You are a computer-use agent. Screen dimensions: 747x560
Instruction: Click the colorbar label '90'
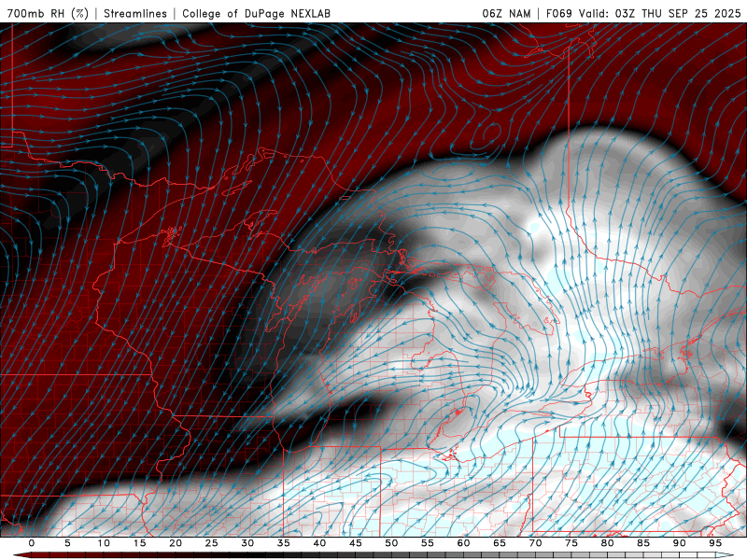(x=679, y=543)
